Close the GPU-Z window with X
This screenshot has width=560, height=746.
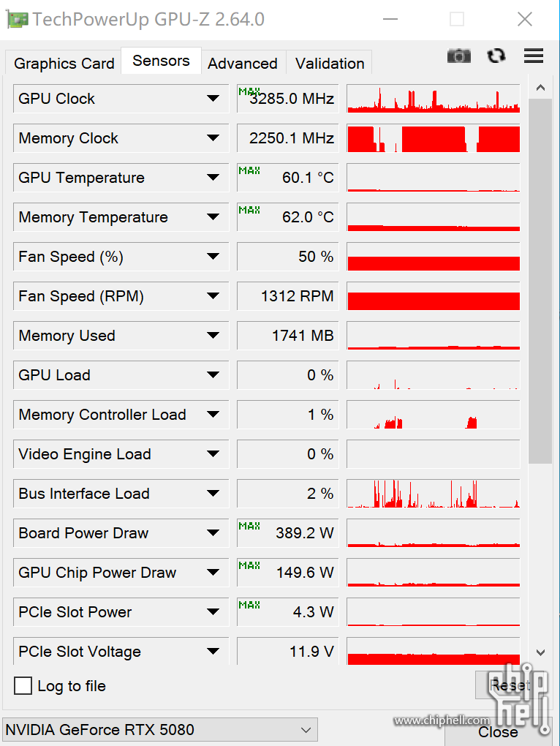pos(525,20)
